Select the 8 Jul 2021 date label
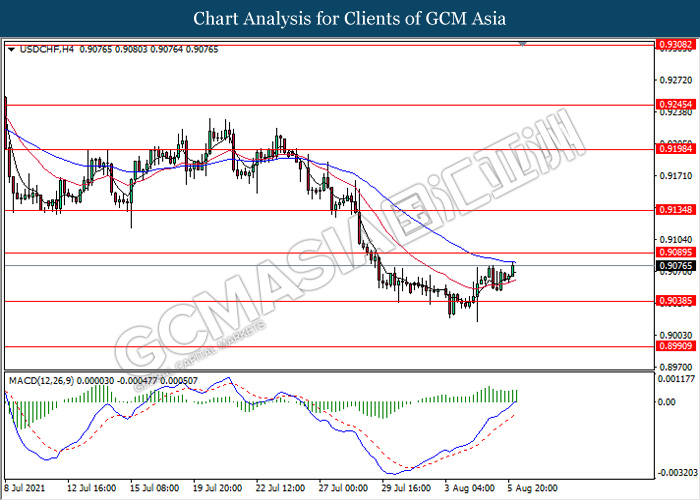The width and height of the screenshot is (700, 500). tap(25, 488)
